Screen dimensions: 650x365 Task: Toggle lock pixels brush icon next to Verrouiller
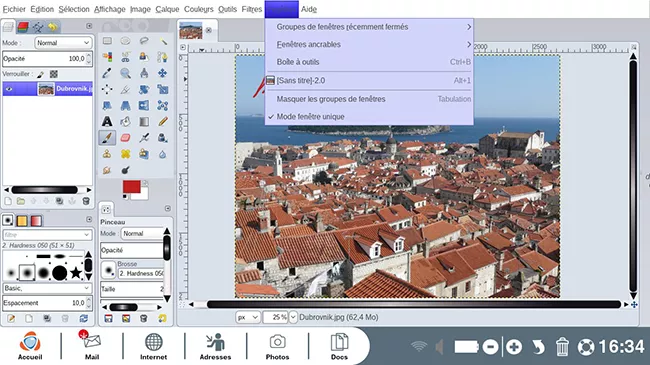40,74
